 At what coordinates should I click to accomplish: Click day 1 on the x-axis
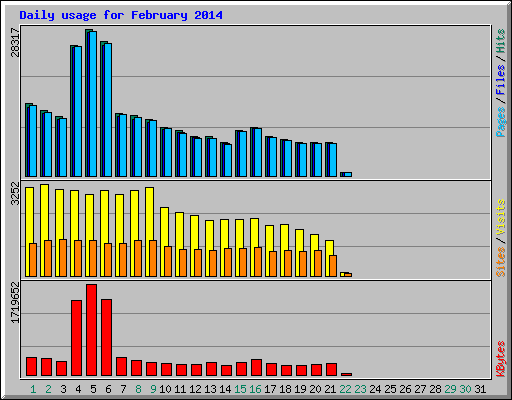(x=33, y=389)
